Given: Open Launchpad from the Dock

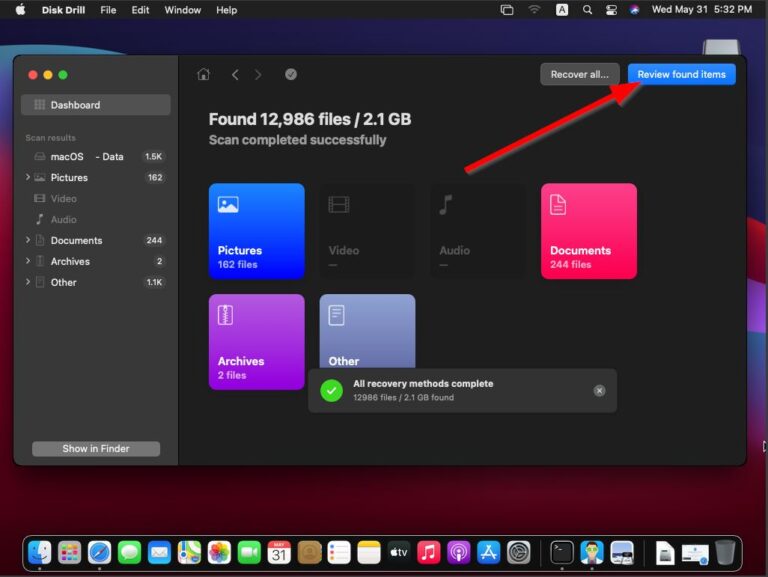Looking at the screenshot, I should pyautogui.click(x=70, y=553).
